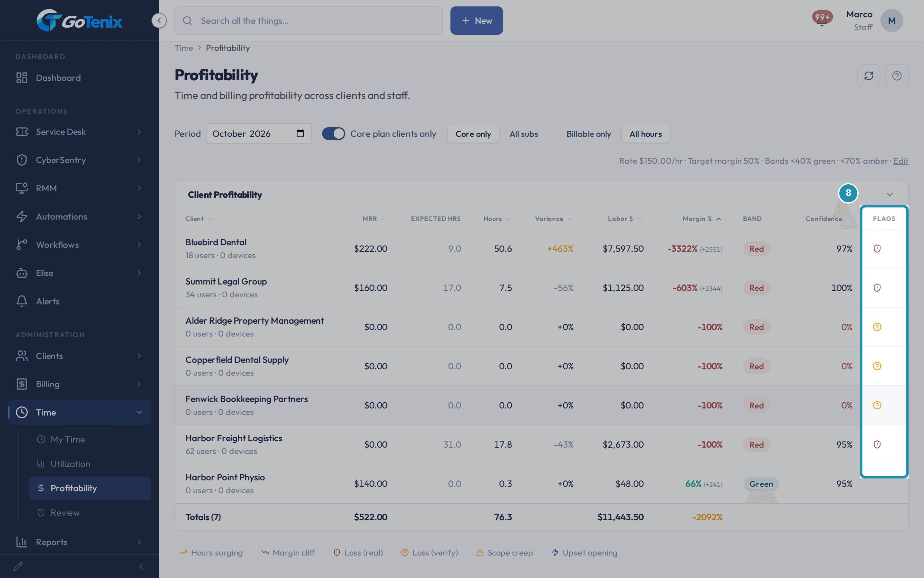
Task: Toggle Core plan clients only switch
Action: (x=333, y=134)
